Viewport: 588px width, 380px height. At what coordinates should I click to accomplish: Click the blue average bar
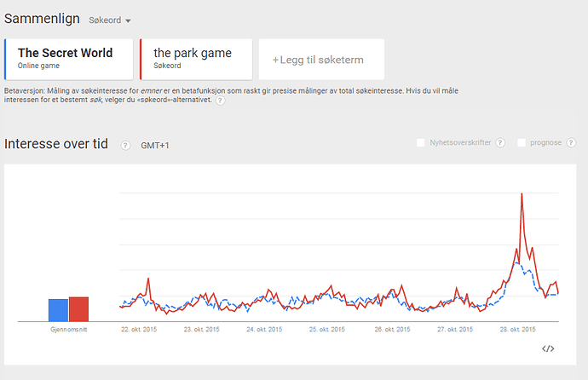pos(58,310)
